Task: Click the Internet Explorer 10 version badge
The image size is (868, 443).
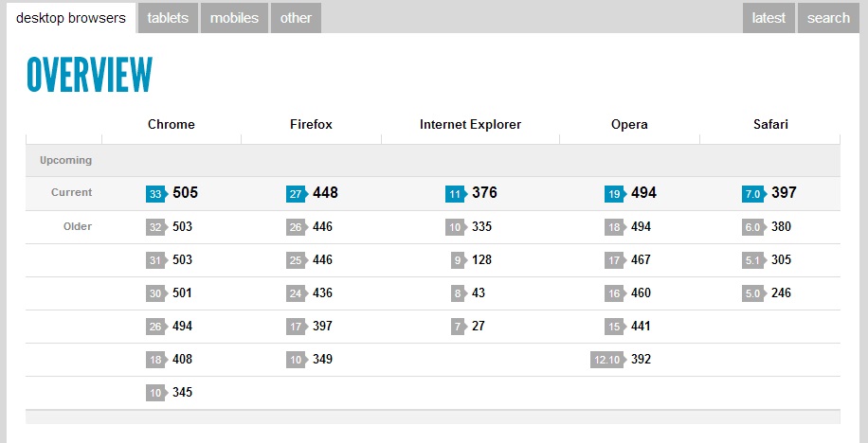Action: 456,227
